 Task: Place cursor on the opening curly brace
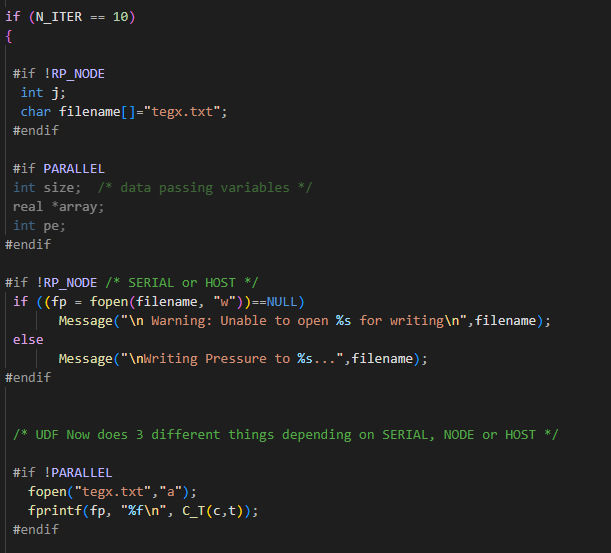(9, 36)
